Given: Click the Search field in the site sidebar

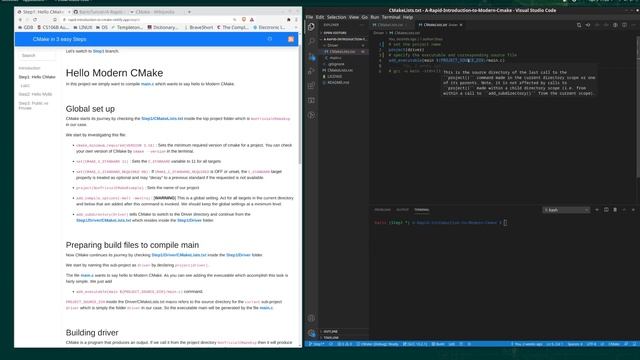Looking at the screenshot, I should click(37, 56).
